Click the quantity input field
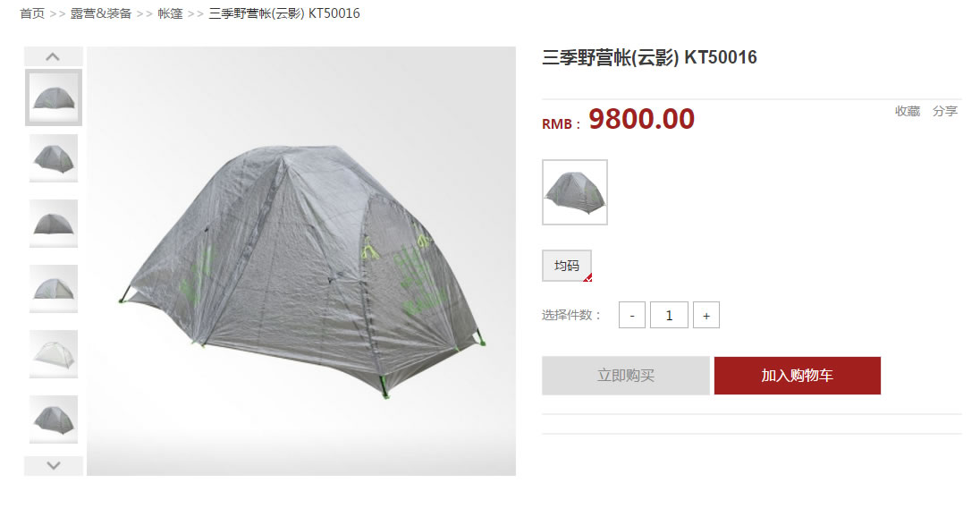The image size is (980, 517). click(x=669, y=315)
